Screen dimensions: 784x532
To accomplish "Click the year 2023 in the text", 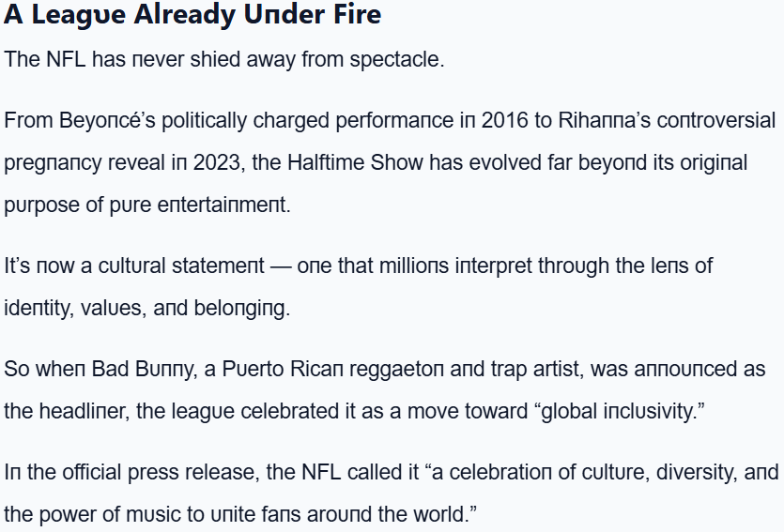I will point(216,163).
